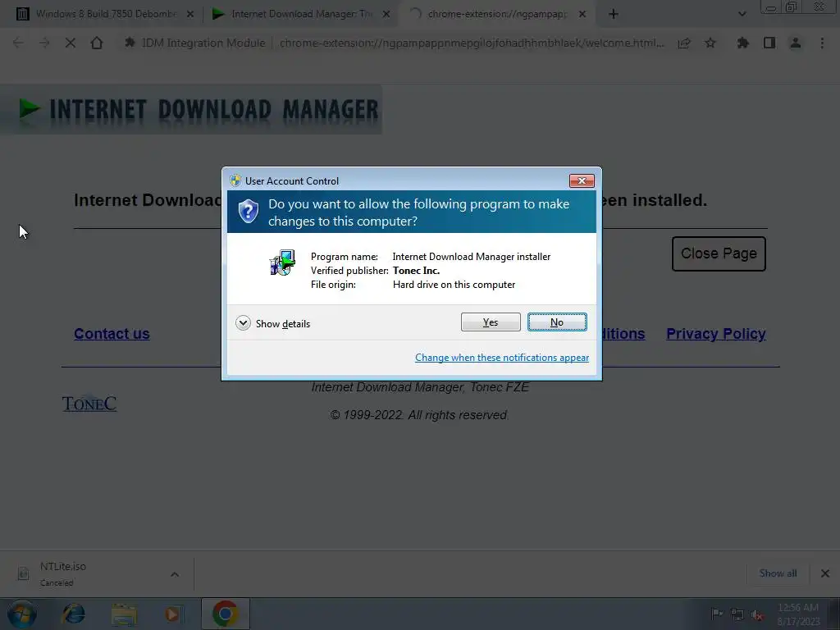Viewport: 840px width, 630px height.
Task: Stop loading the page
Action: 71,43
